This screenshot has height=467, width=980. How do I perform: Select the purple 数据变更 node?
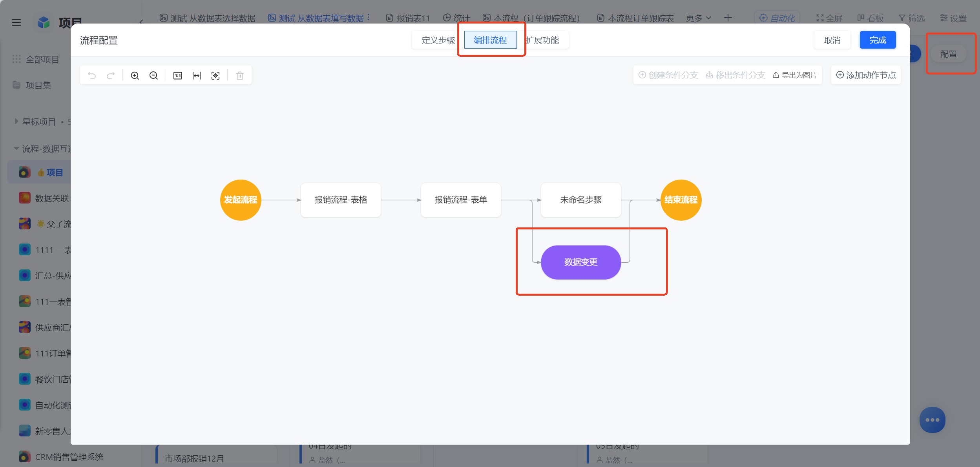[581, 262]
